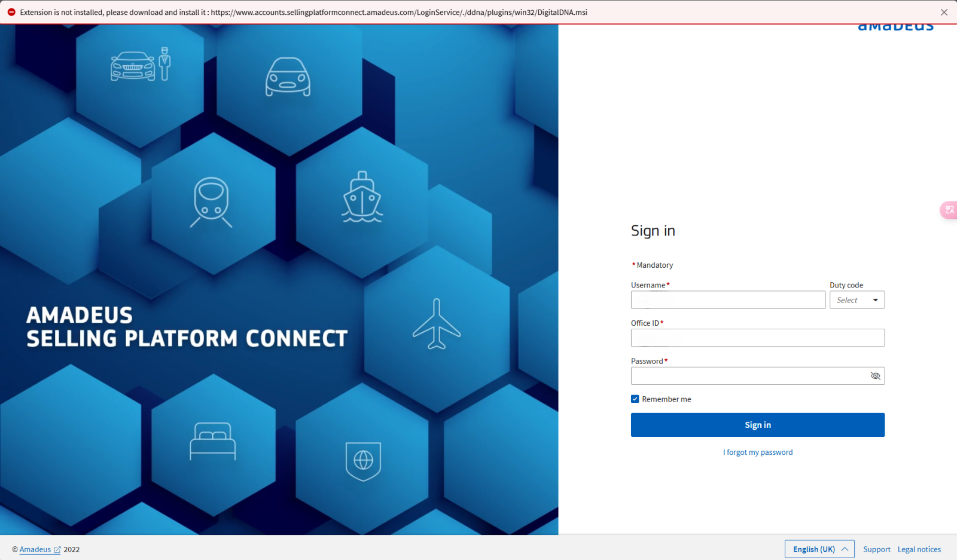Click the 2022 copyright year text
The height and width of the screenshot is (560, 957).
[72, 550]
